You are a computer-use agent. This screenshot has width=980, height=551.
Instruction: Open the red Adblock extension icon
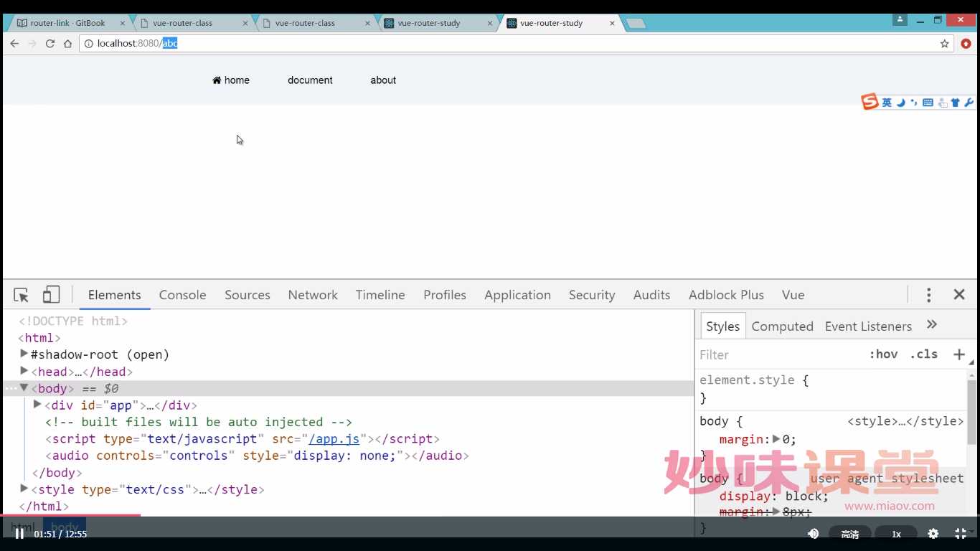point(966,44)
